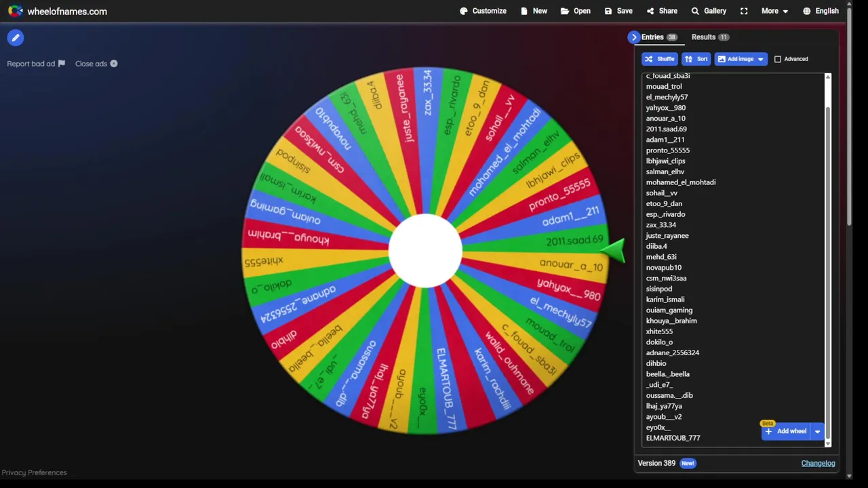Click the entry 'juste_rayanee' in the list
Viewport: 868px width, 488px height.
point(667,236)
